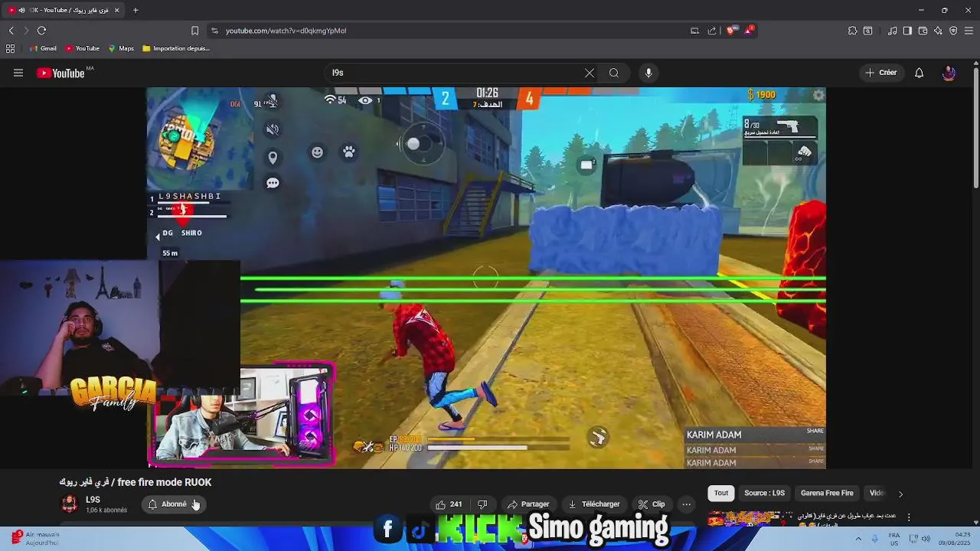Open Brave Wallet icon

pos(923,31)
